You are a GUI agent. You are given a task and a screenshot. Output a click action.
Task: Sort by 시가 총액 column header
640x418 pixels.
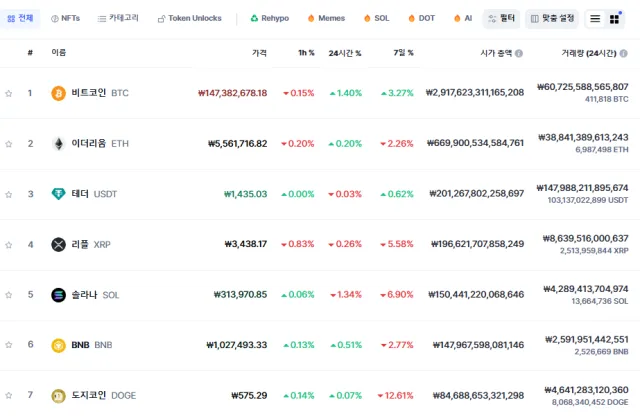(x=496, y=53)
